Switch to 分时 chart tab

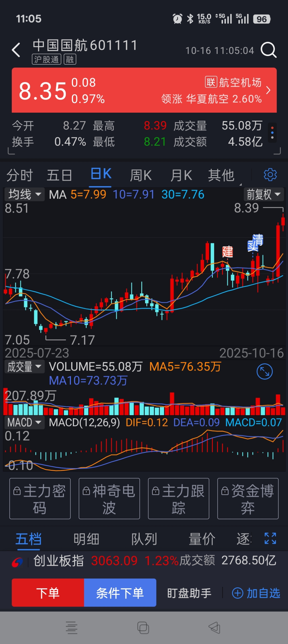pos(19,175)
